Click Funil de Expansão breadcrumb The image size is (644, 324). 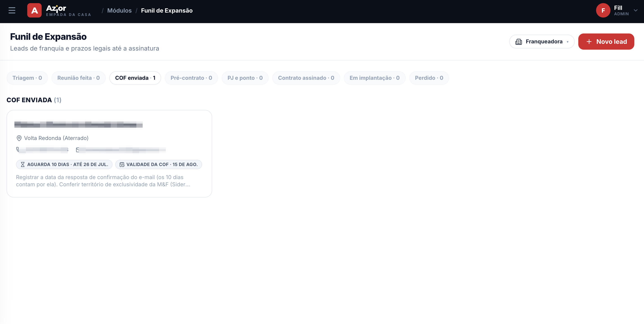pos(167,11)
